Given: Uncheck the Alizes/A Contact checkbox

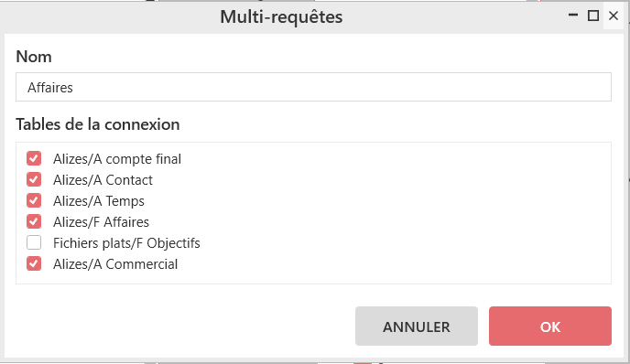Looking at the screenshot, I should pos(34,179).
